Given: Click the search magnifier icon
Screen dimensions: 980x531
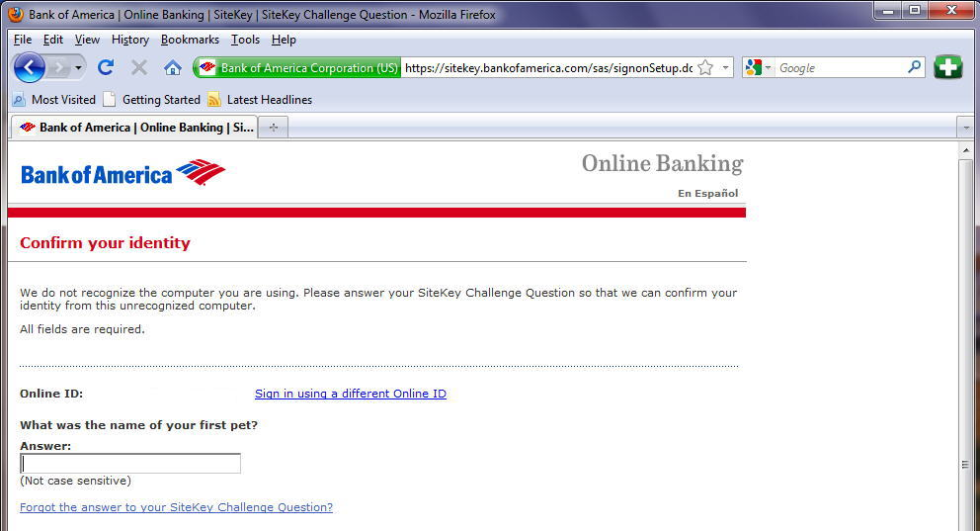Looking at the screenshot, I should click(915, 67).
